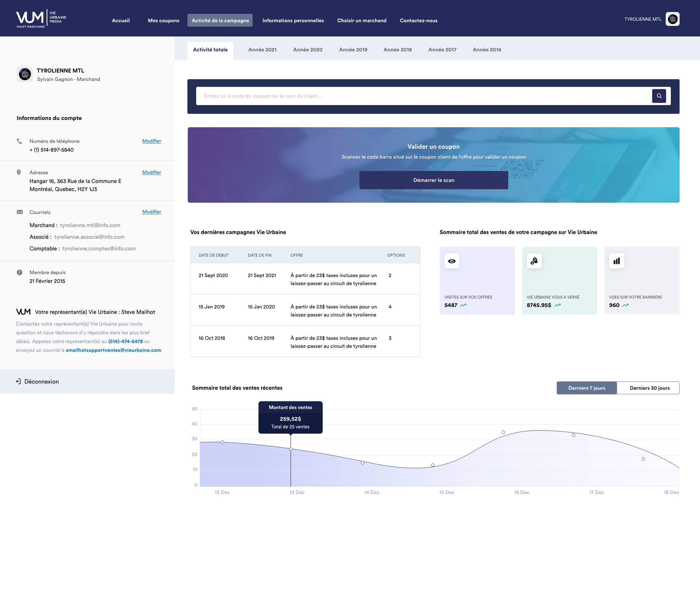
Task: Click the envelope icon beside Courriels
Action: pyautogui.click(x=20, y=212)
